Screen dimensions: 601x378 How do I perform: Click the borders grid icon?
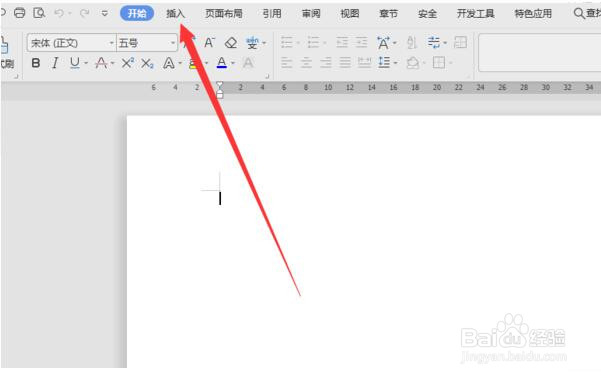[439, 62]
